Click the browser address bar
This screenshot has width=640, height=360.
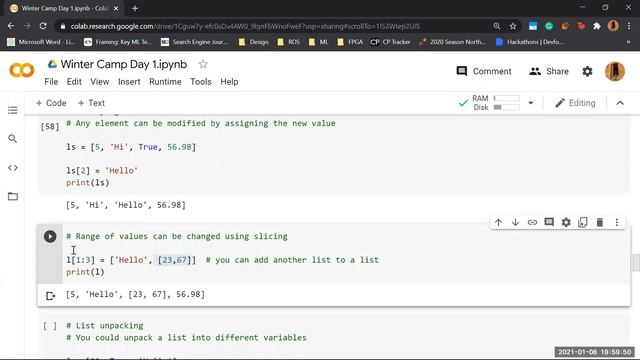[x=278, y=26]
